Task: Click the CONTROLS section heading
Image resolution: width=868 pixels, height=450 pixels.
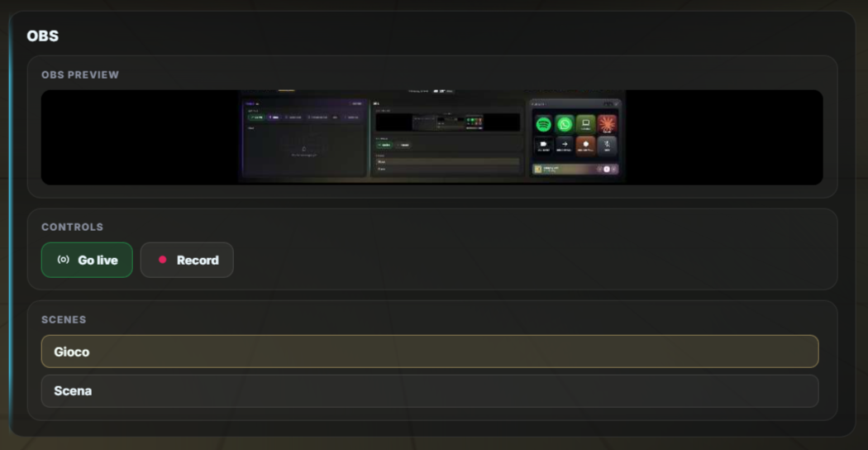Action: [x=73, y=227]
